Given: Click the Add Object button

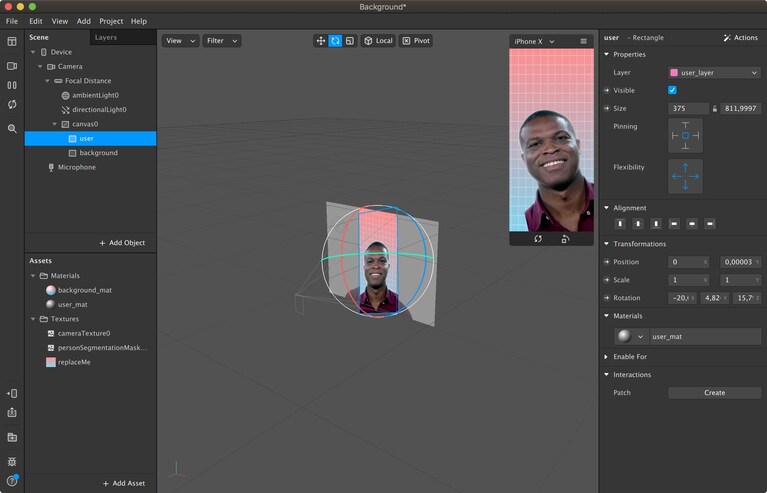Looking at the screenshot, I should [122, 243].
